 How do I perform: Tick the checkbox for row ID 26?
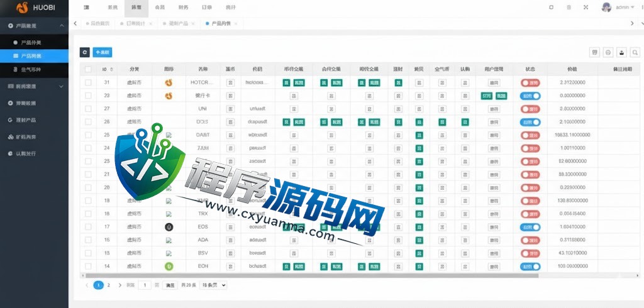coord(88,122)
